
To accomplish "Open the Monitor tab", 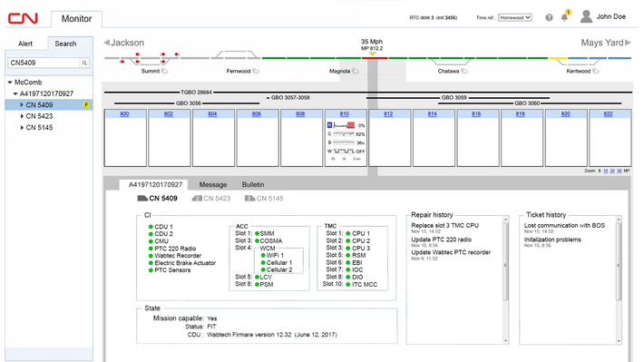I will click(x=76, y=19).
